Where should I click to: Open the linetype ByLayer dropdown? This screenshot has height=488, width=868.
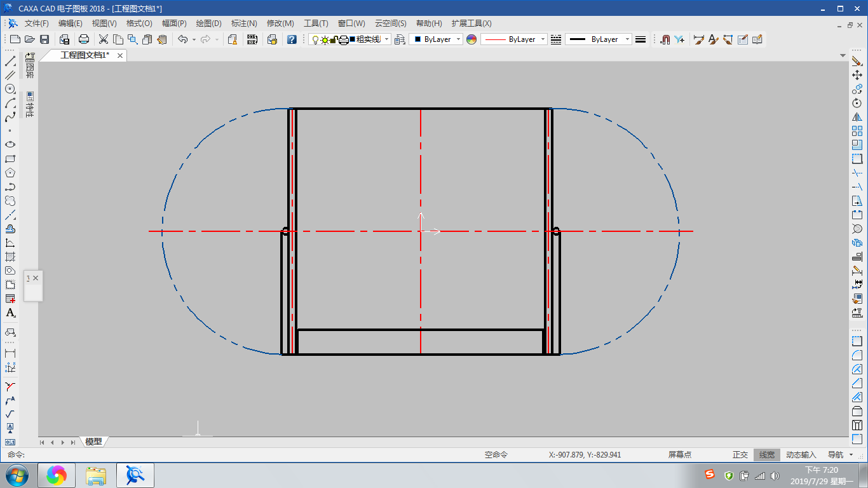(x=543, y=39)
